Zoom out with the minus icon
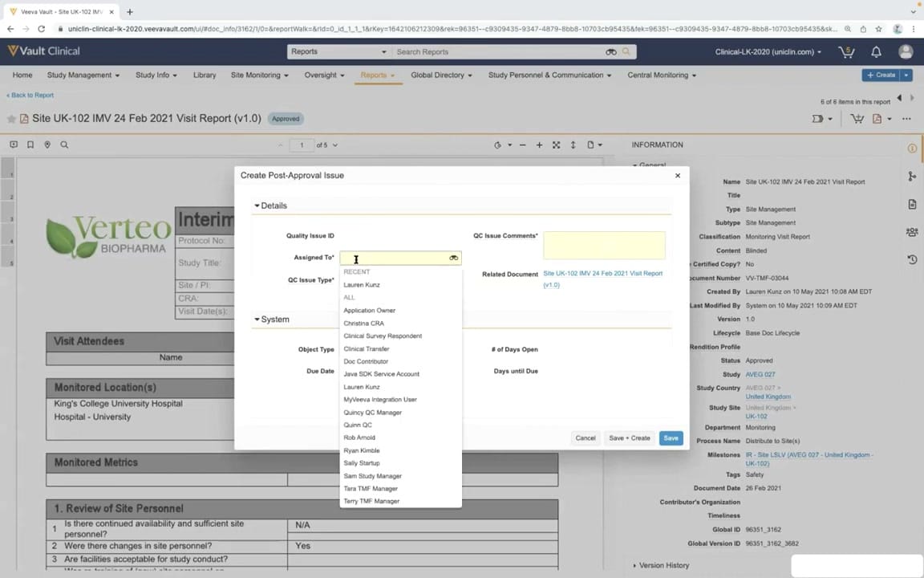924x578 pixels. [x=522, y=144]
